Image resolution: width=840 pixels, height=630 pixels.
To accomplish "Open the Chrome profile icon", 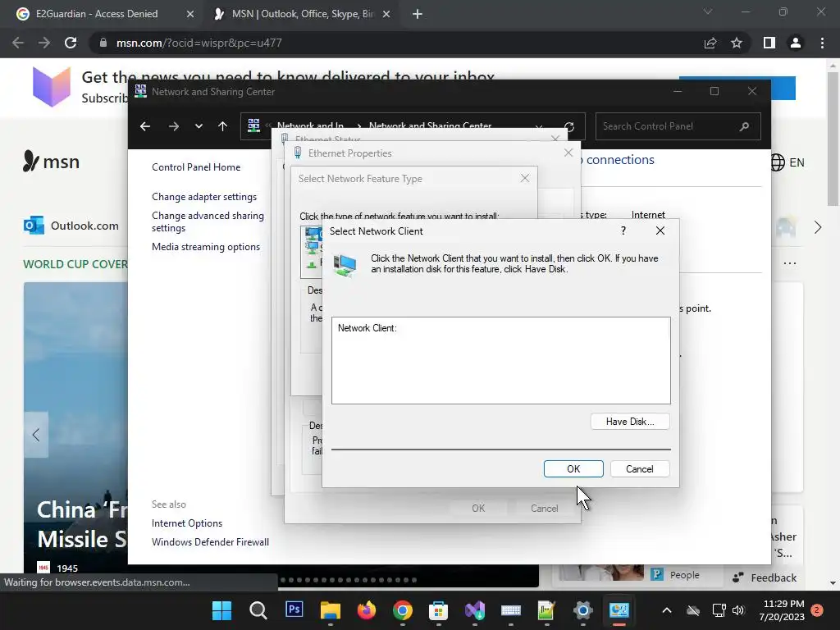I will [796, 43].
